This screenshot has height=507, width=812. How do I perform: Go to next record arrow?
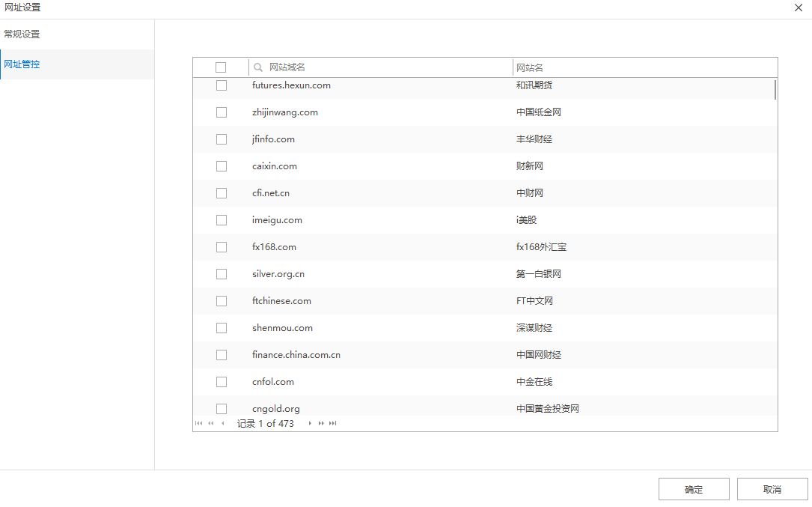pos(310,424)
